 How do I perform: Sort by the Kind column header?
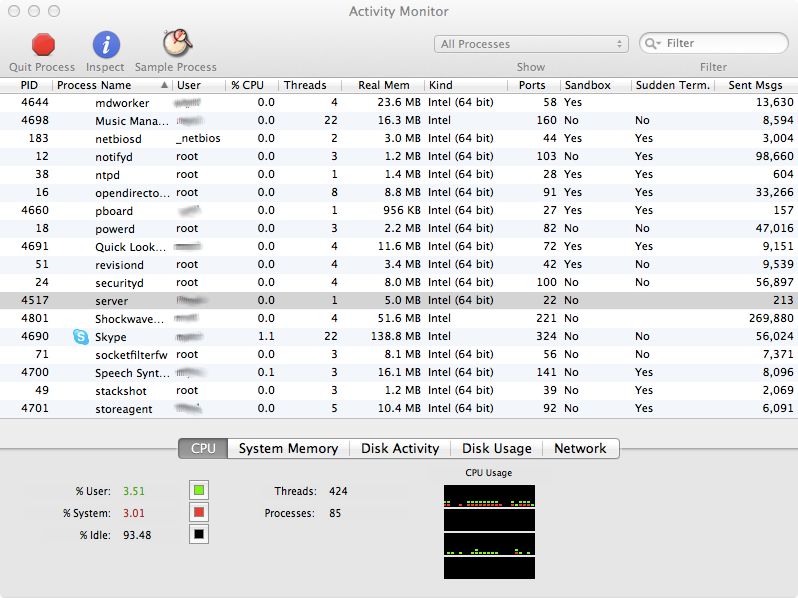coord(466,85)
